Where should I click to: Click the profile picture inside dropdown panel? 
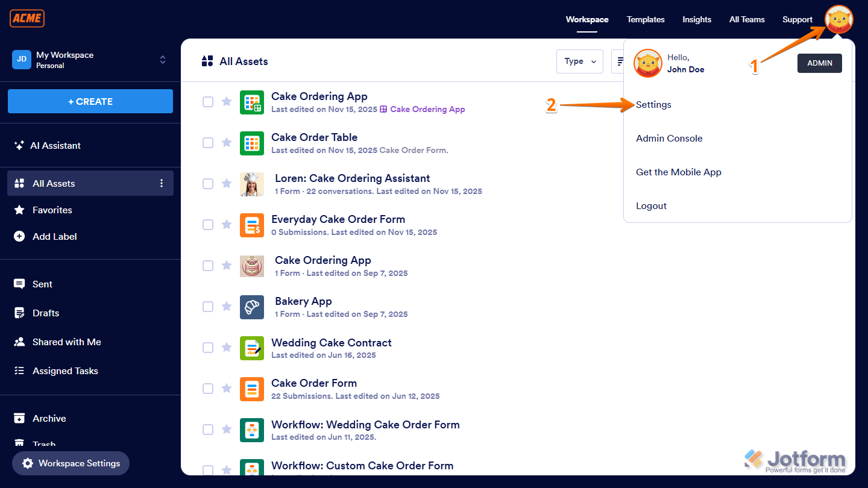(648, 63)
